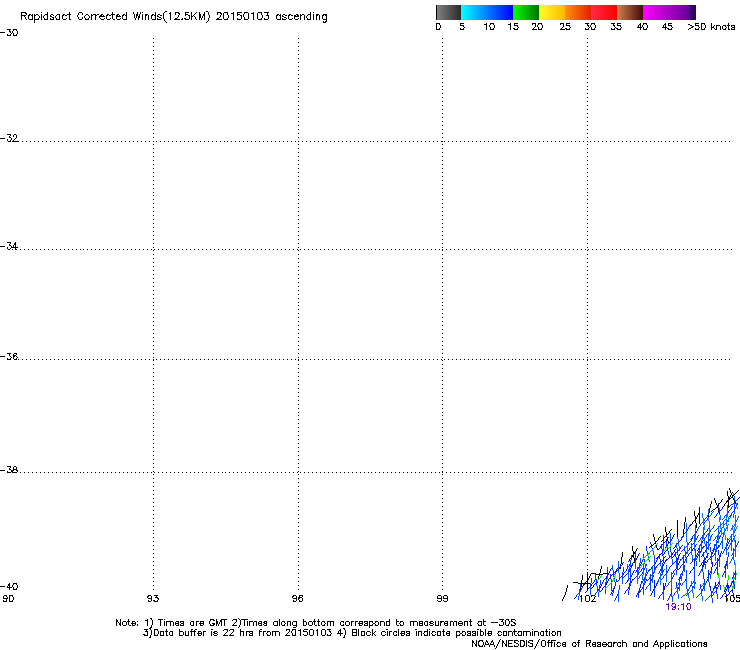Click the longitude label 102
Screen dimensions: 740x650
tap(588, 599)
